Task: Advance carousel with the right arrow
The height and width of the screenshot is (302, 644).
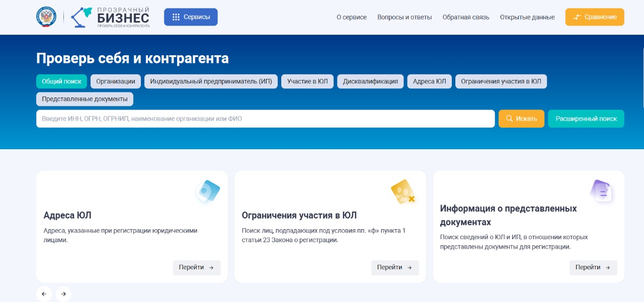Action: [x=63, y=294]
